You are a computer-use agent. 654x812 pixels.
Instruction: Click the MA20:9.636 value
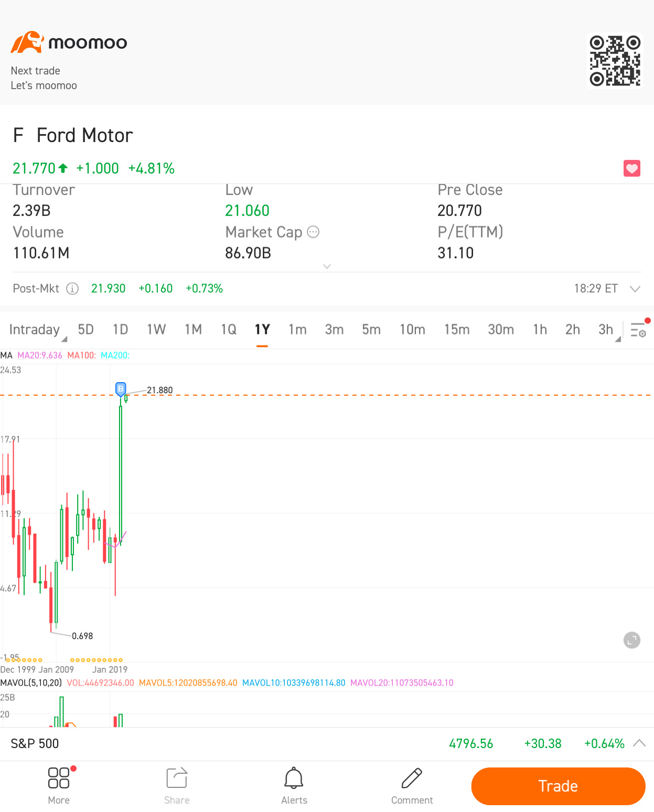(40, 355)
